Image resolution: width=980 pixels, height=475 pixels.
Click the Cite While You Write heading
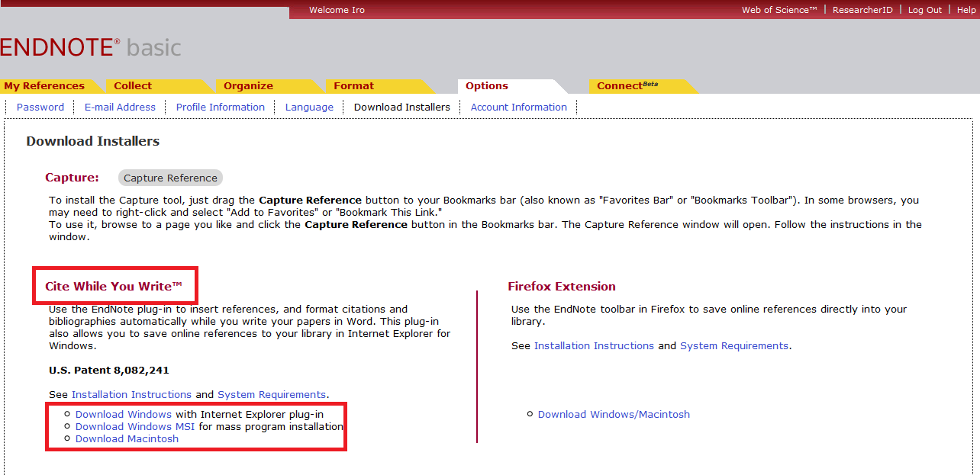[x=114, y=287]
